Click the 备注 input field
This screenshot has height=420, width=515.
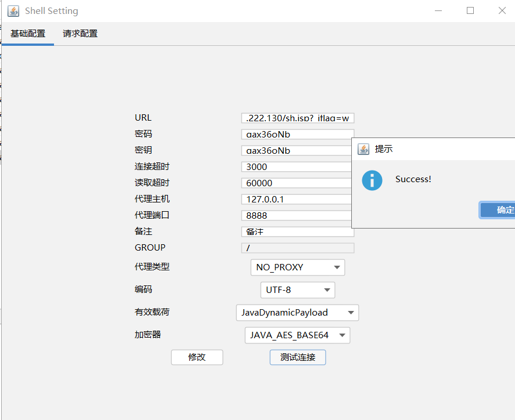298,231
